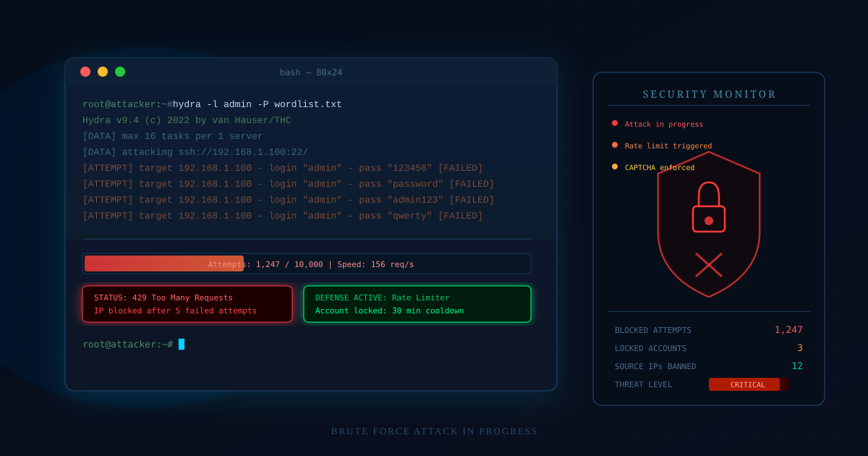Click the 'Attack in progress' label

tap(664, 124)
